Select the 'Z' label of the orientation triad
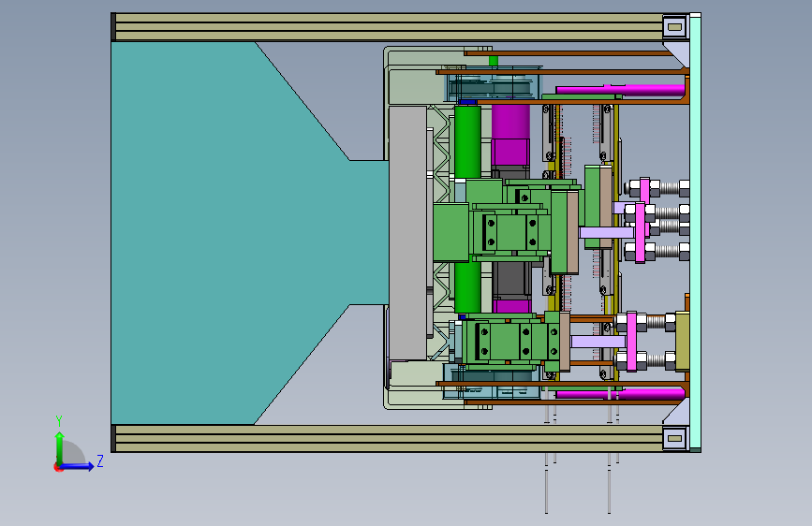The width and height of the screenshot is (812, 526). [100, 460]
